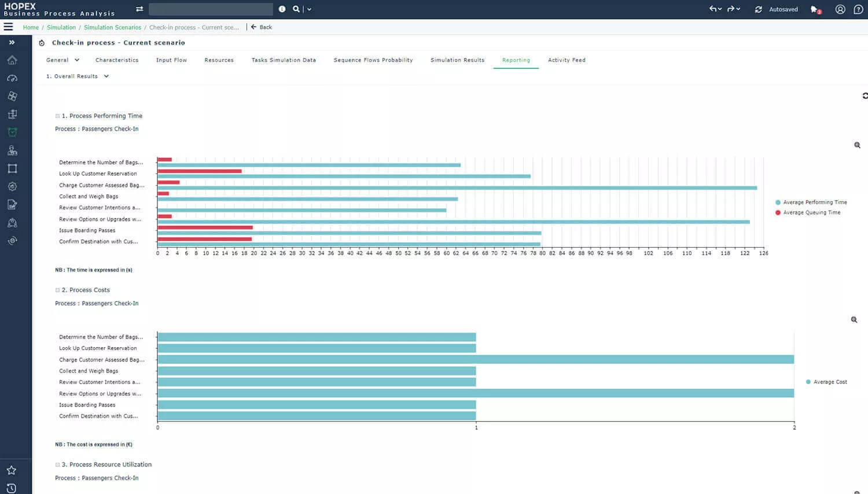Open the organization hierarchy icon in sidebar
Screen dimensions: 868x494
click(12, 223)
